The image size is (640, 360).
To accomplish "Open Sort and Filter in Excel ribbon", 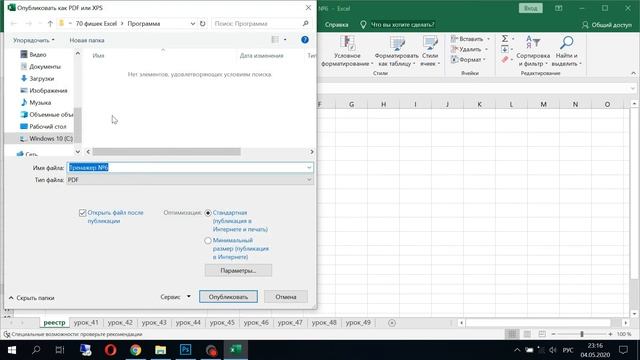I will click(533, 51).
